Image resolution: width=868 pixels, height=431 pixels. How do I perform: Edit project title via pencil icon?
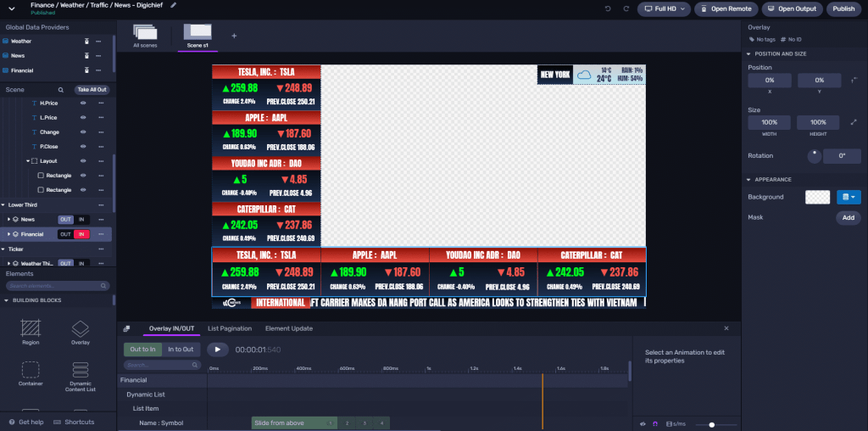174,5
